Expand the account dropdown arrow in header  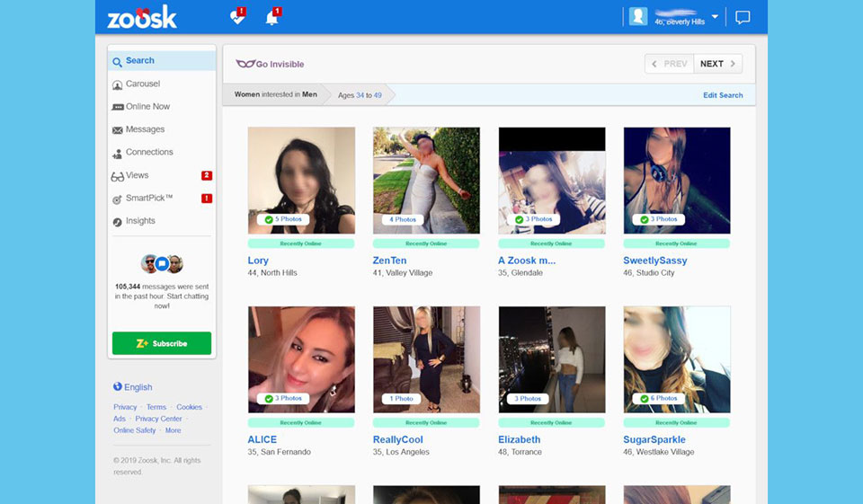(716, 16)
